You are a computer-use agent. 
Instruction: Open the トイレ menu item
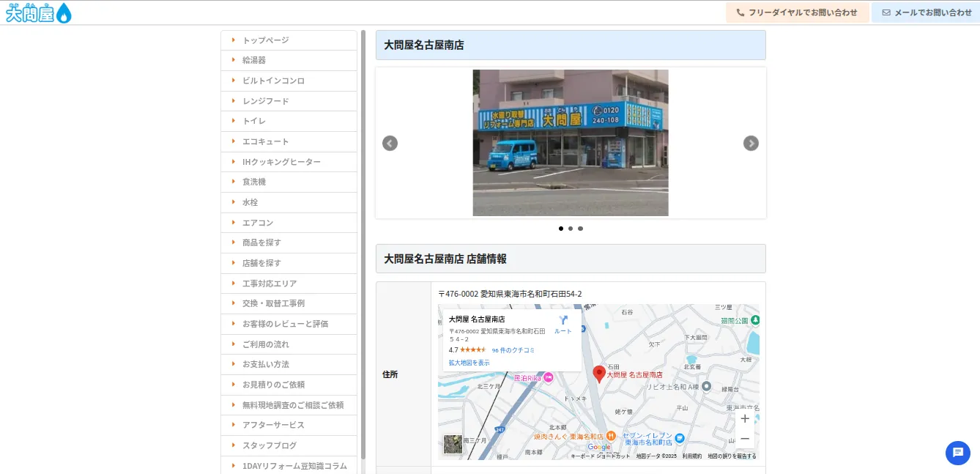point(289,121)
